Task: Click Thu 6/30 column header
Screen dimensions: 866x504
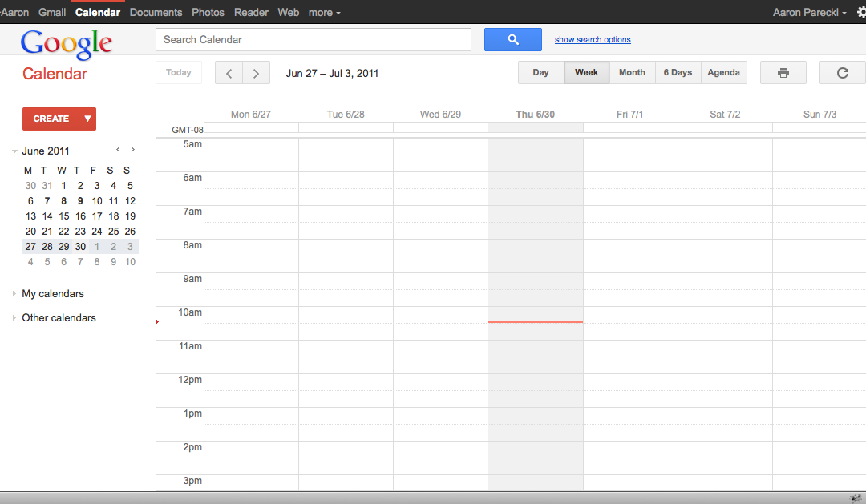Action: pos(535,115)
